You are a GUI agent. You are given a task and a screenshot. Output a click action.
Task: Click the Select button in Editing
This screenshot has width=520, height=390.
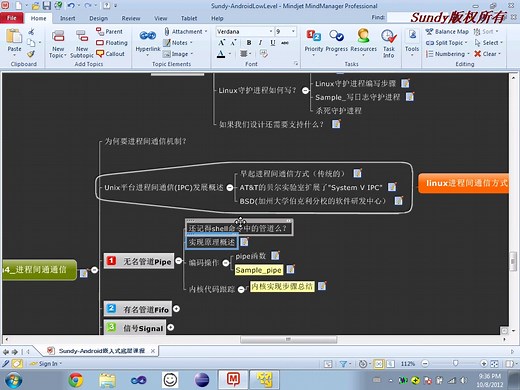pyautogui.click(x=489, y=43)
